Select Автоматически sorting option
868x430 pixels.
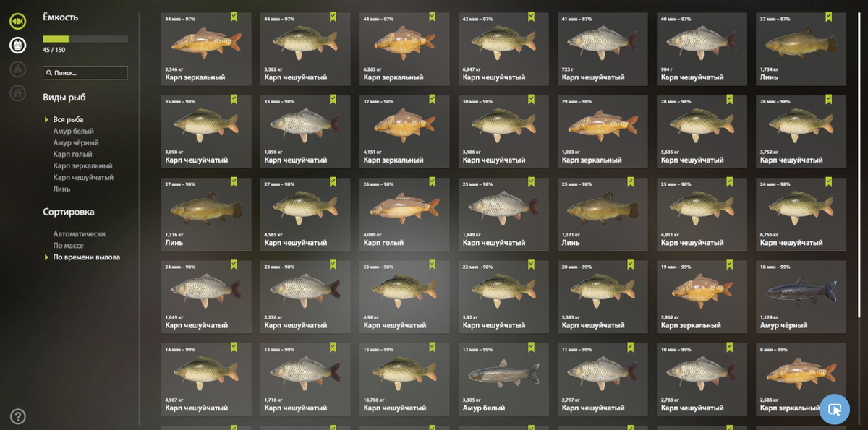coord(79,234)
